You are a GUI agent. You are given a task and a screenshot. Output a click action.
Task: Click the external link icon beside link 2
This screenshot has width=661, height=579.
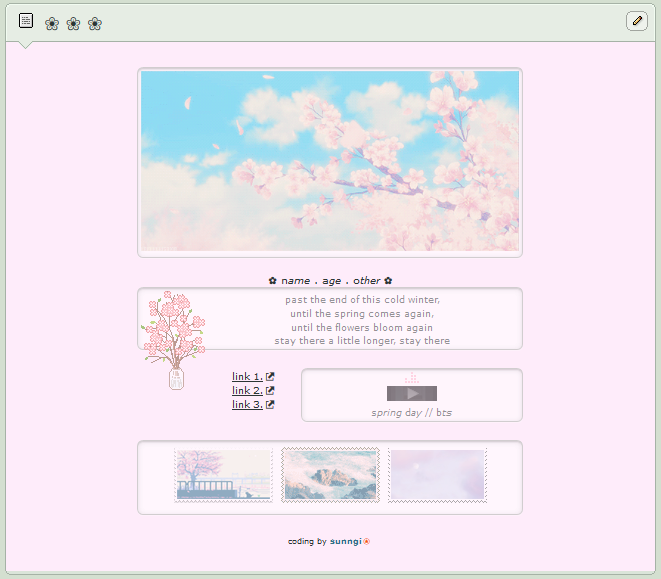(x=270, y=390)
